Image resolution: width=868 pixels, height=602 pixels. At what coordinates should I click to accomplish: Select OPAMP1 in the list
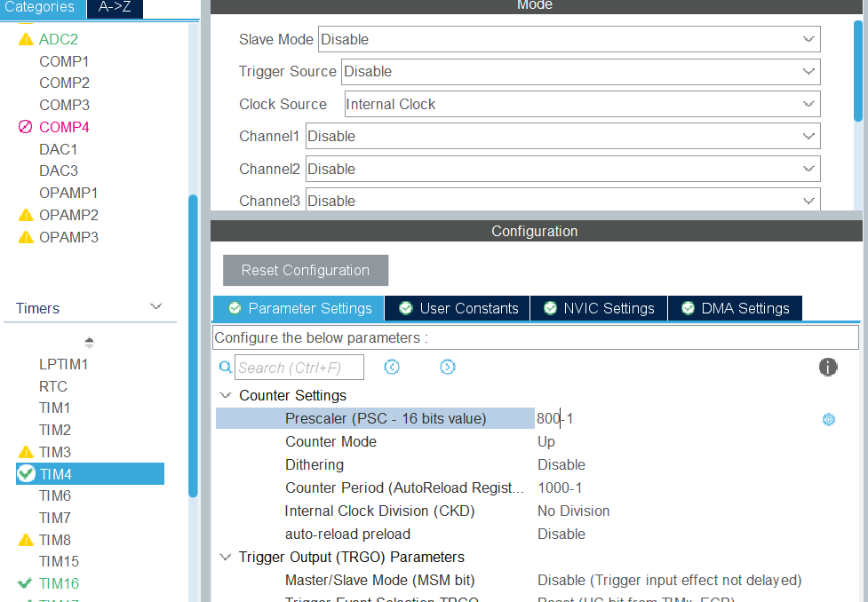coord(68,193)
